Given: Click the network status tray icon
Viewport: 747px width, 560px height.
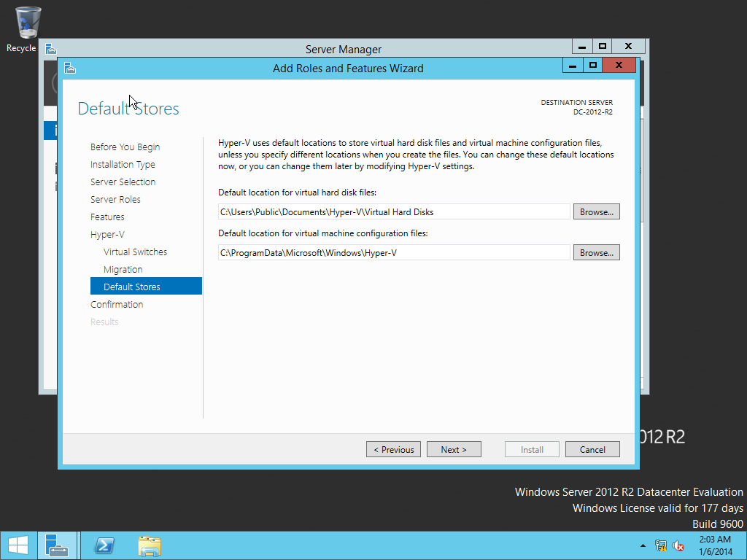Looking at the screenshot, I should (661, 545).
